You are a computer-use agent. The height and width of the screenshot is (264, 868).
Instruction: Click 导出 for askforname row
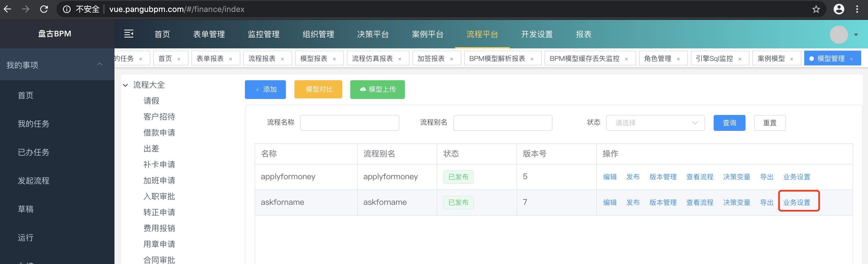point(767,202)
